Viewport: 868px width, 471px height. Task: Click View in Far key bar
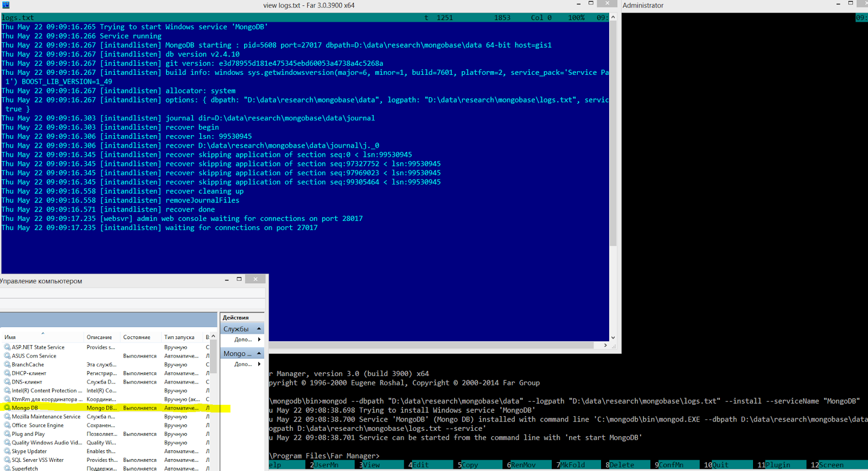381,465
